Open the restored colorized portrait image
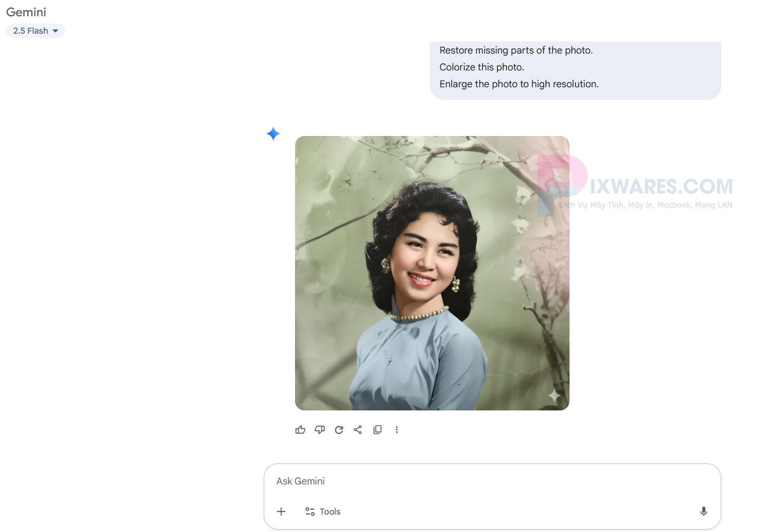Screen dimensions: 764x532 (x=432, y=273)
